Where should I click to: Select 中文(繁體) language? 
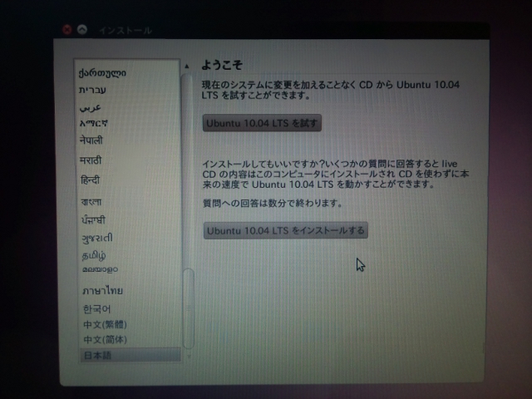tap(105, 324)
